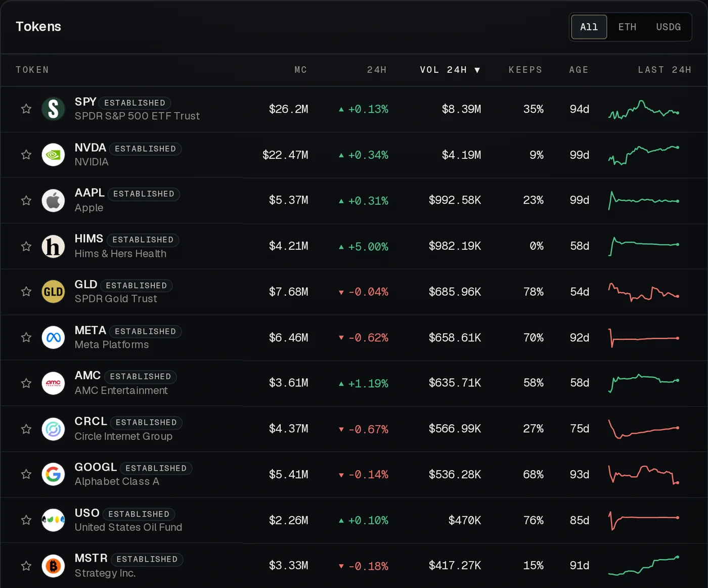Switch to the ETH filter tab
The width and height of the screenshot is (708, 588).
[627, 27]
